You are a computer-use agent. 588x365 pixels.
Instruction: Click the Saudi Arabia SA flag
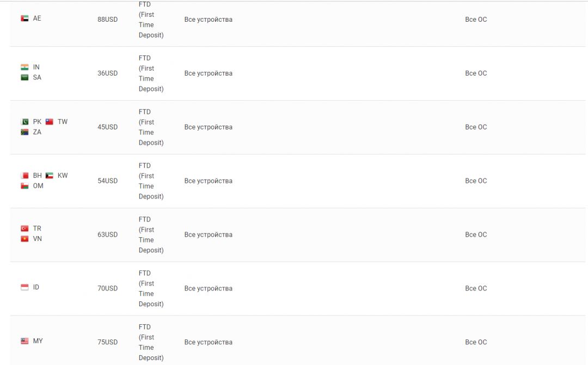[x=24, y=78]
